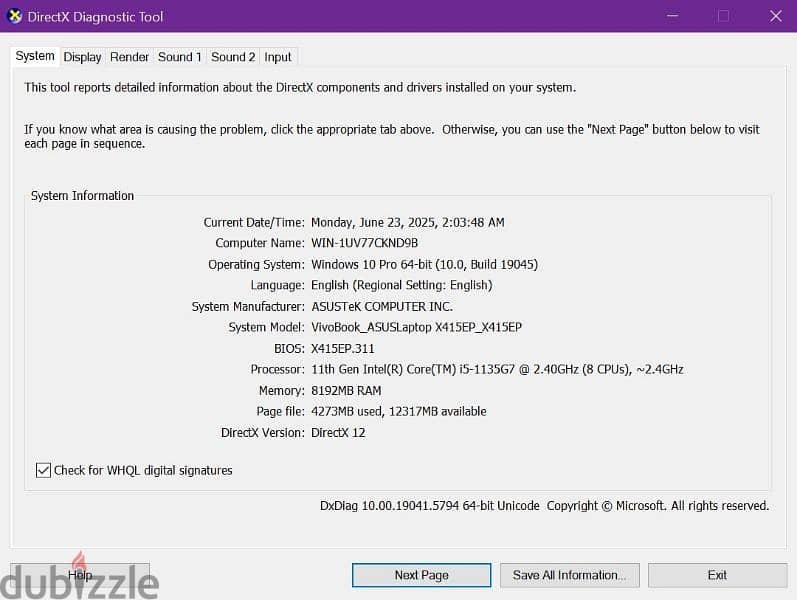Click the Help button
This screenshot has height=600, width=797.
pyautogui.click(x=80, y=575)
